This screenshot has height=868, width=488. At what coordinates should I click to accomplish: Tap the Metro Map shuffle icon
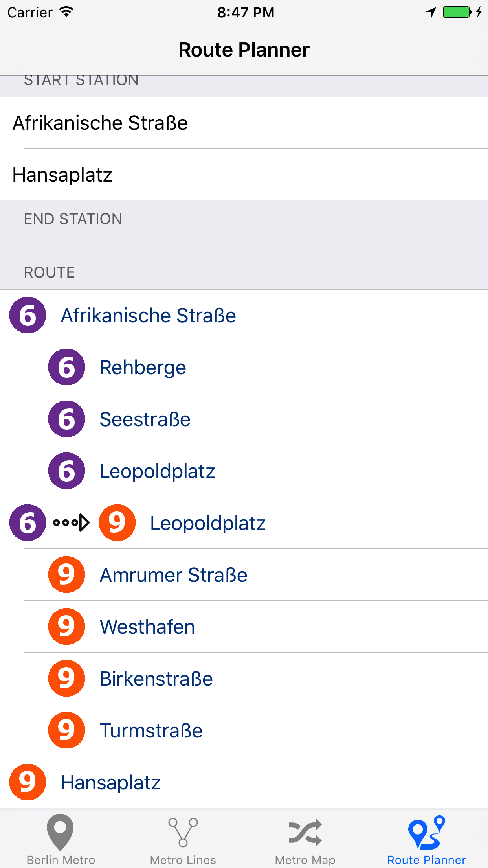click(305, 833)
